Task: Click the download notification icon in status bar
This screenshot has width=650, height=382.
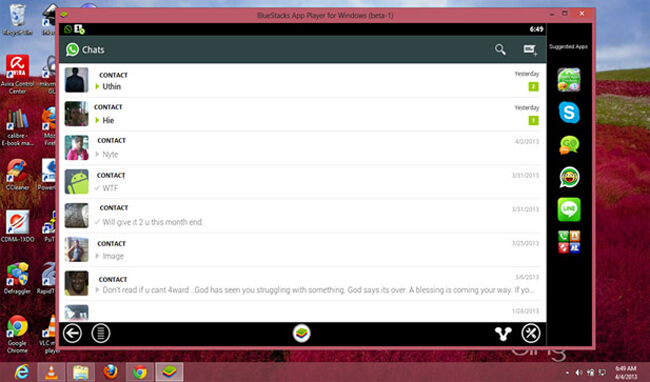Action: 80,29
